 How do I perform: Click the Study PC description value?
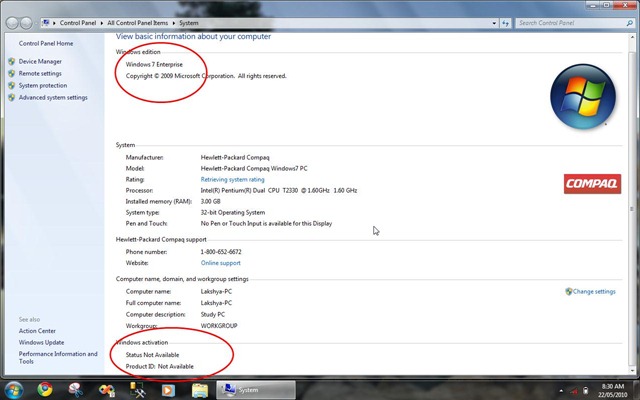coord(213,314)
